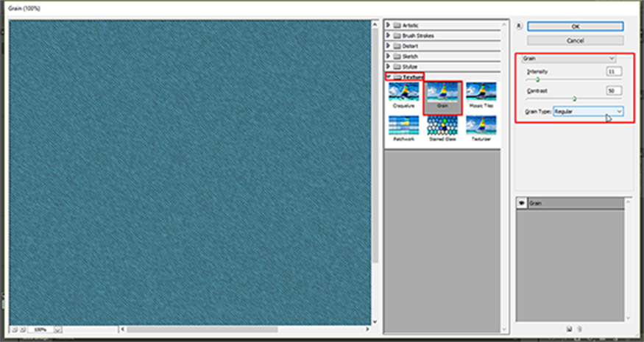Image resolution: width=644 pixels, height=342 pixels.
Task: Select the Grain effect layer row
Action: point(570,203)
